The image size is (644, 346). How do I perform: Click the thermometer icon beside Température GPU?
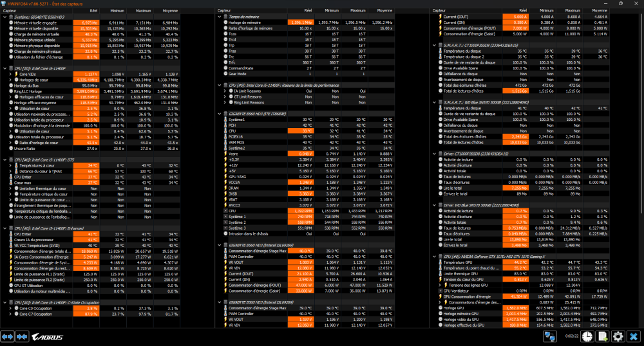(440, 262)
